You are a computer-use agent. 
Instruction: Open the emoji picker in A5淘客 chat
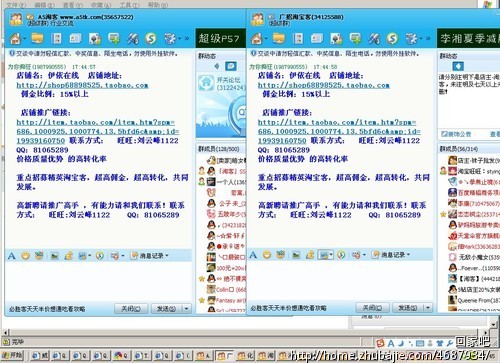(x=25, y=256)
